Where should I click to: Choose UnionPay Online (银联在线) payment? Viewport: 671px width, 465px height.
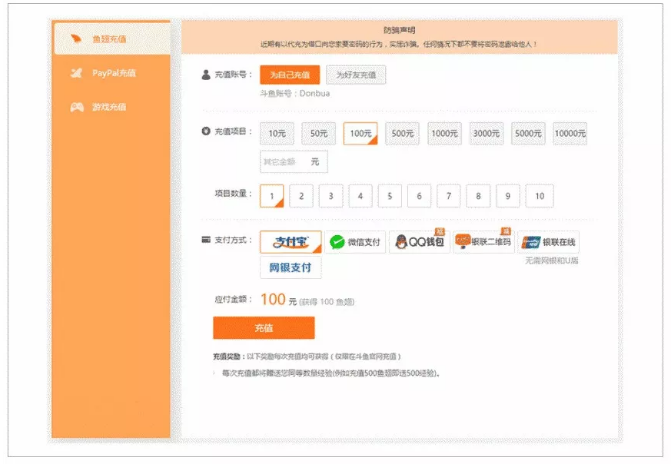[547, 242]
